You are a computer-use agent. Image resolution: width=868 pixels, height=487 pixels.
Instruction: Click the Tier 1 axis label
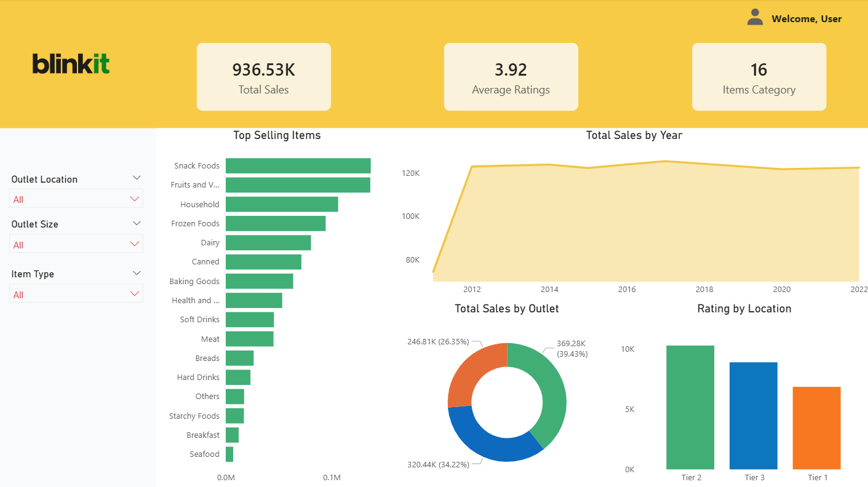pyautogui.click(x=818, y=478)
